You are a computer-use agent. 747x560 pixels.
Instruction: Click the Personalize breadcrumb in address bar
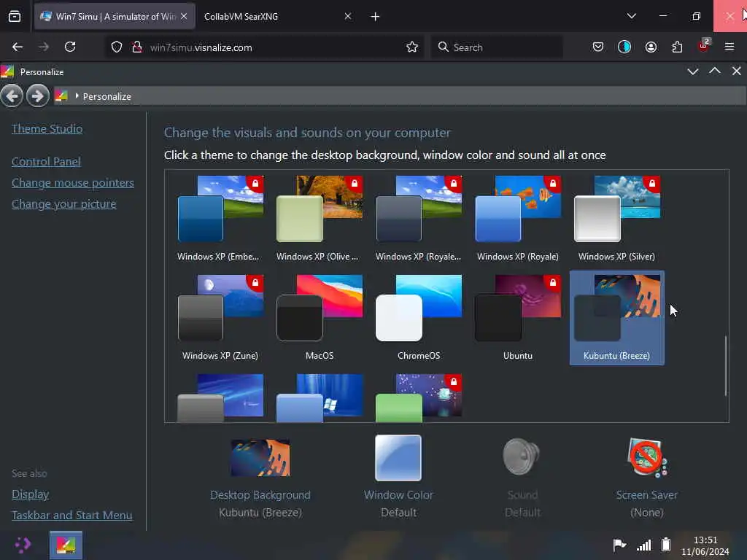tap(107, 96)
